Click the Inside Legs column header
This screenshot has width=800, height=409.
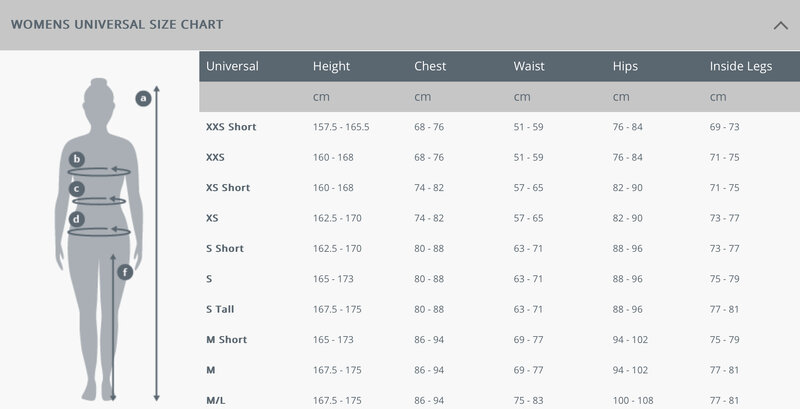(x=741, y=67)
